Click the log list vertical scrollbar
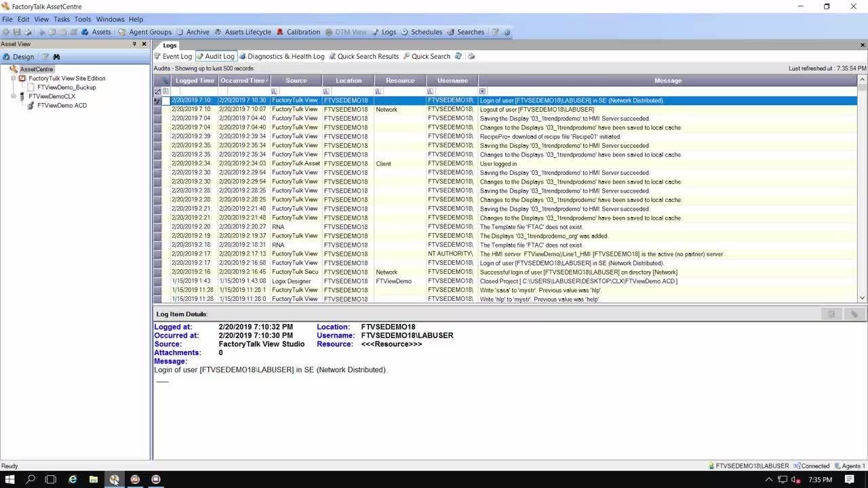The width and height of the screenshot is (868, 488). pyautogui.click(x=862, y=188)
